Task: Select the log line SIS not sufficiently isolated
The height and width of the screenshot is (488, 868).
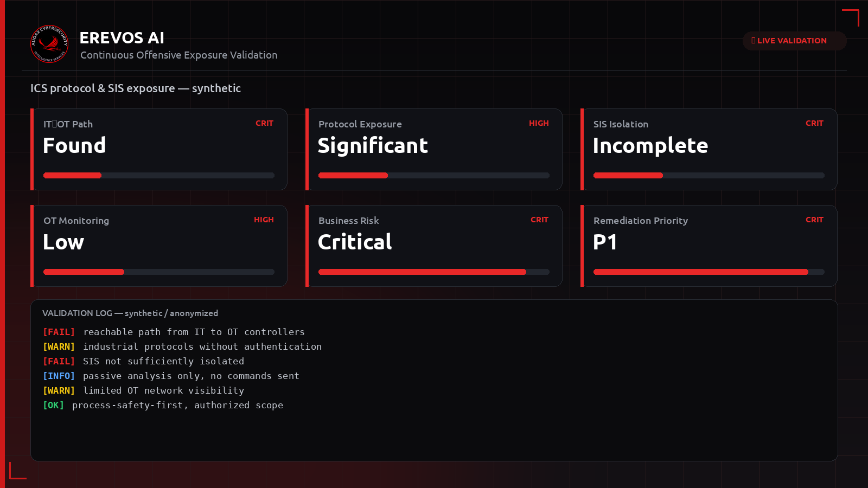Action: [143, 361]
